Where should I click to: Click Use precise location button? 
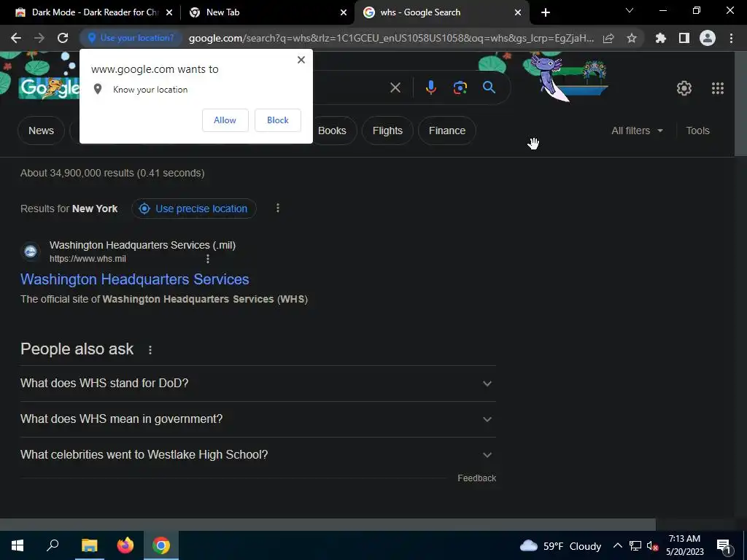click(194, 209)
